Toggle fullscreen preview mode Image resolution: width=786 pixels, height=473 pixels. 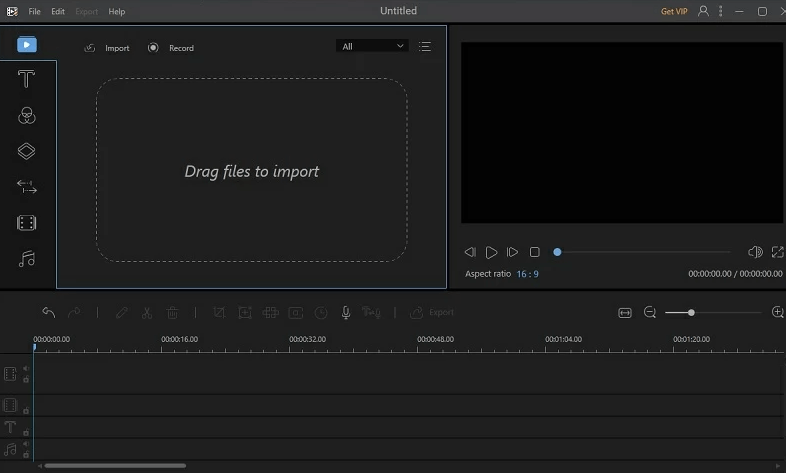click(777, 252)
